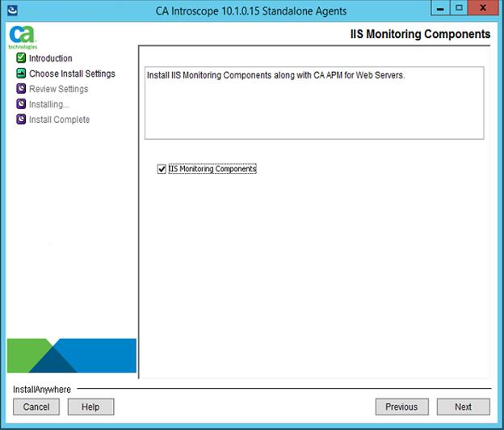Click the Choose Install Settings step icon

click(21, 74)
